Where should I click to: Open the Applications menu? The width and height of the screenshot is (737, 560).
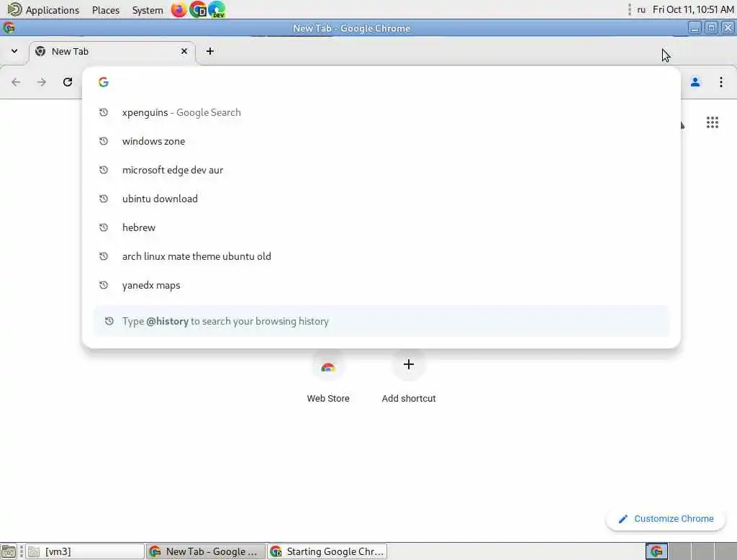tap(43, 10)
